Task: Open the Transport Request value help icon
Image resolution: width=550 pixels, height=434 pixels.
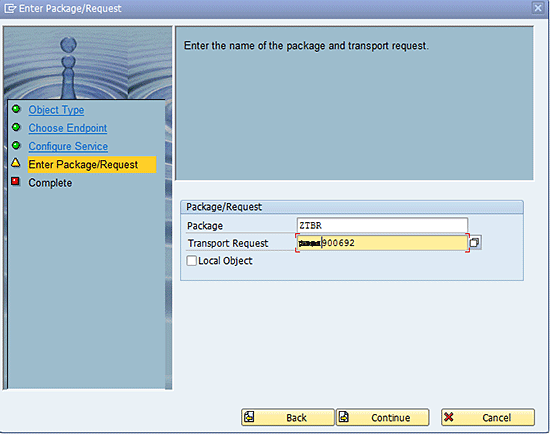Action: pyautogui.click(x=475, y=242)
